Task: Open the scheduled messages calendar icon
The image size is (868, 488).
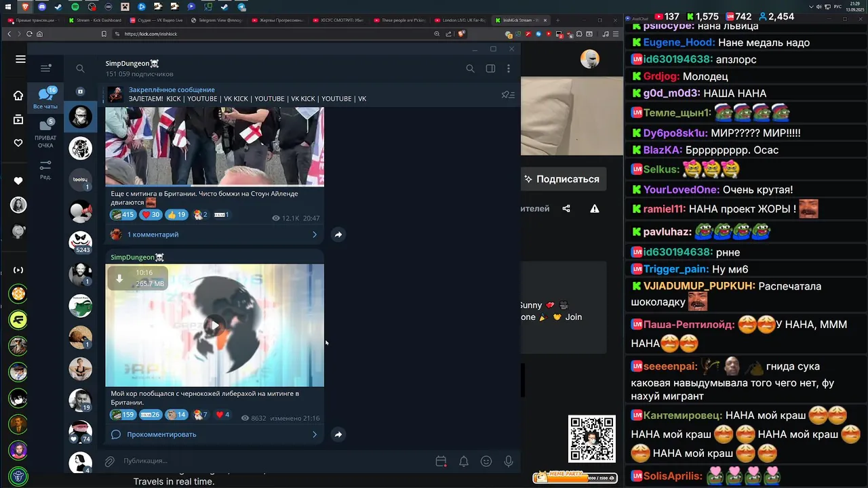Action: (441, 462)
